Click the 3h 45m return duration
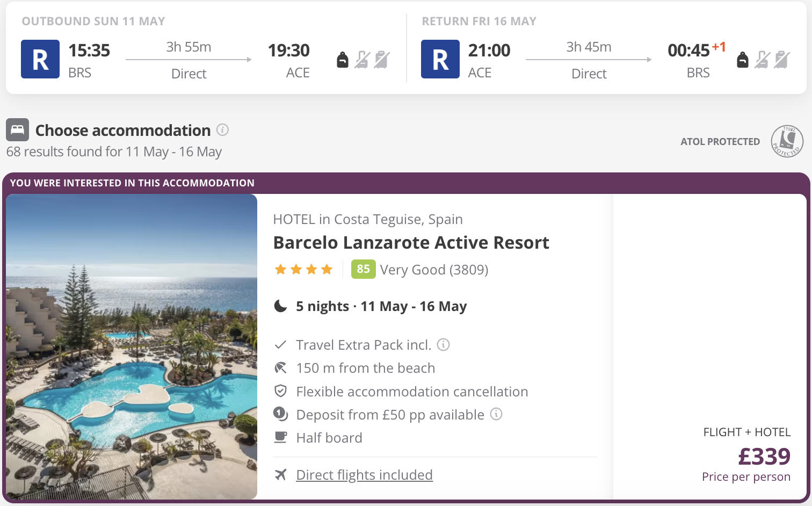This screenshot has width=812, height=506. [589, 47]
